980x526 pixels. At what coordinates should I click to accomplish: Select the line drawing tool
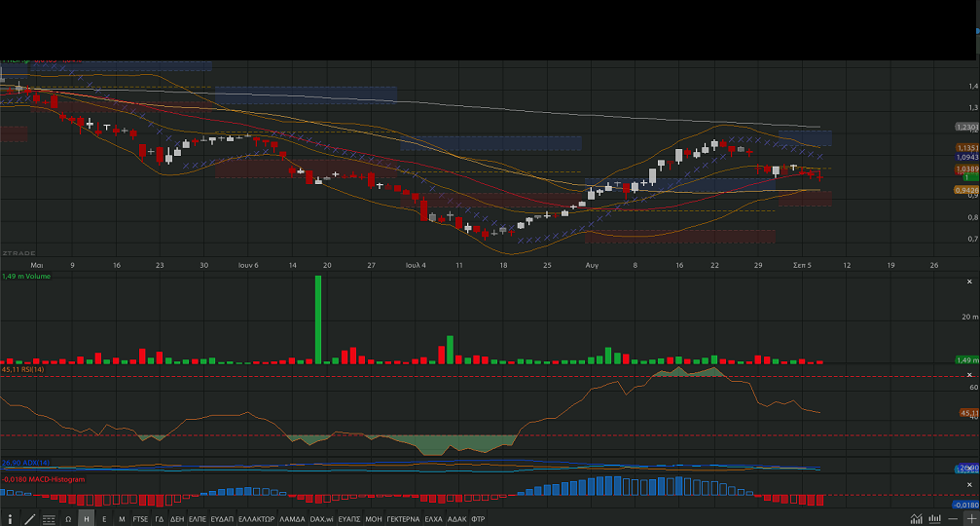tap(29, 519)
